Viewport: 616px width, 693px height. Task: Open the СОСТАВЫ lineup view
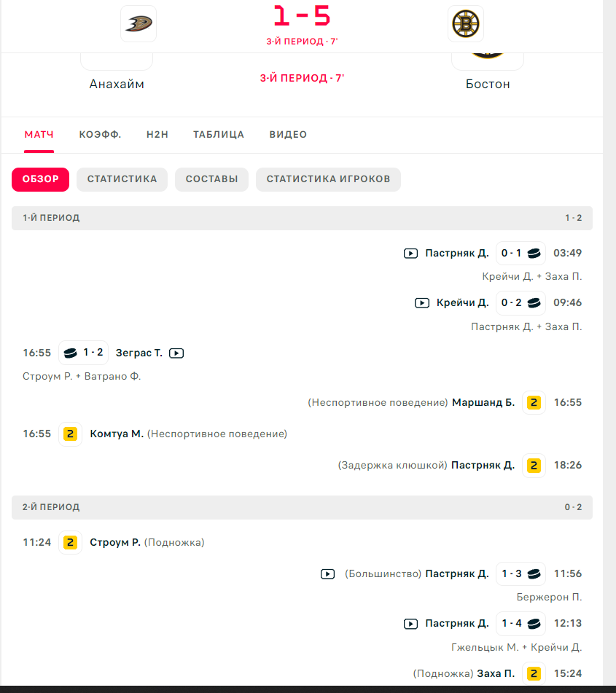pos(212,179)
